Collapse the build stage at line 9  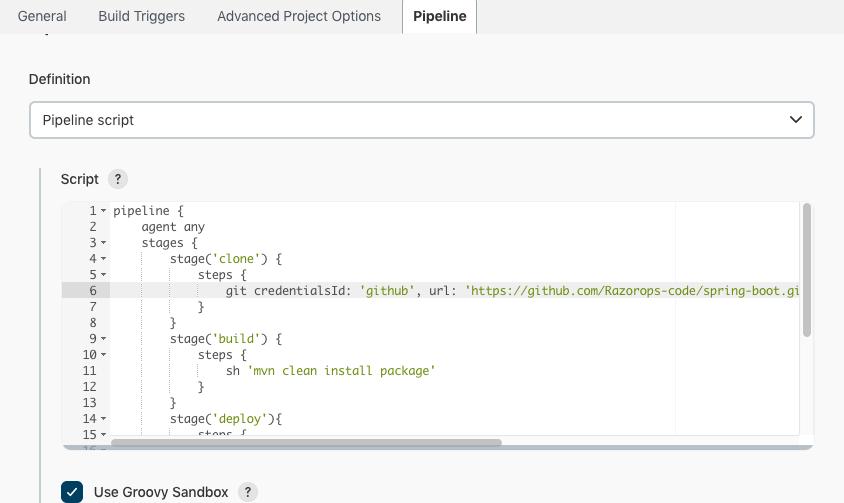coord(104,339)
